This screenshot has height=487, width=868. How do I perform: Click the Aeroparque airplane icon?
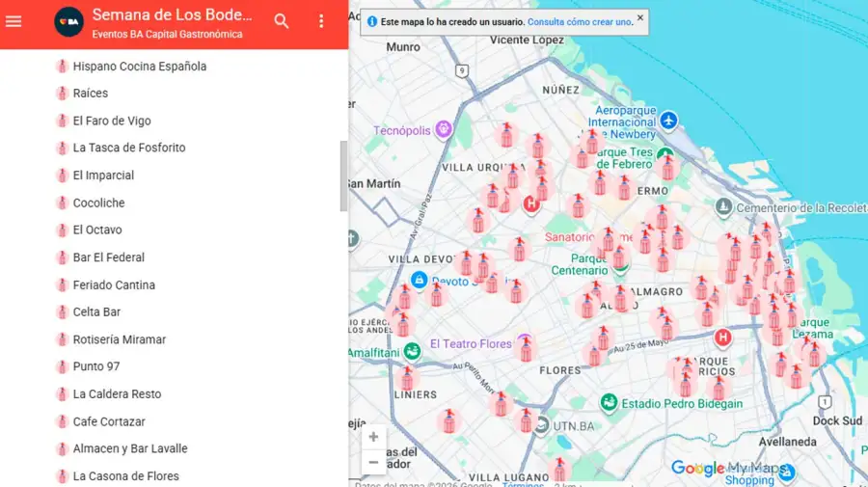[x=668, y=121]
